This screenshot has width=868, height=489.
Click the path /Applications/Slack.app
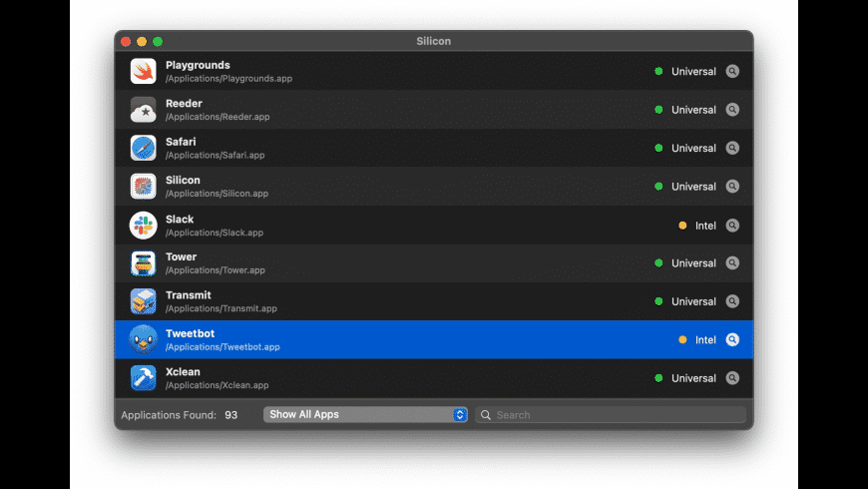point(215,233)
